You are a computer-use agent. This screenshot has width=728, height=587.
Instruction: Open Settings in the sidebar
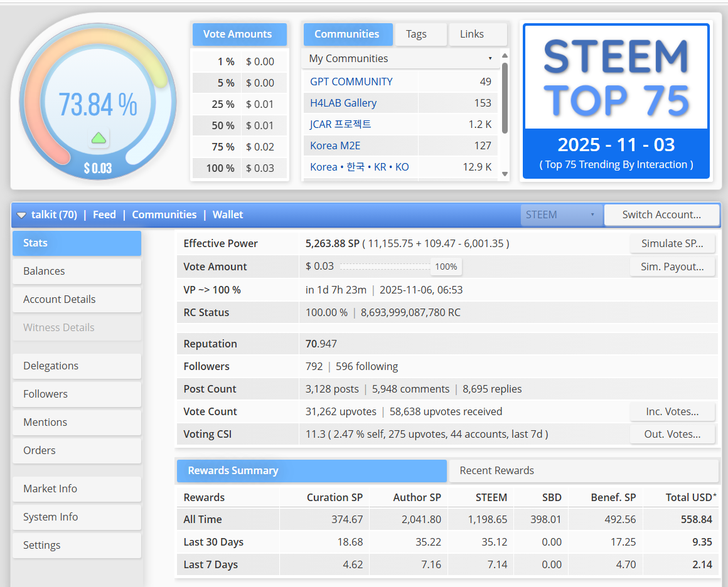point(77,546)
